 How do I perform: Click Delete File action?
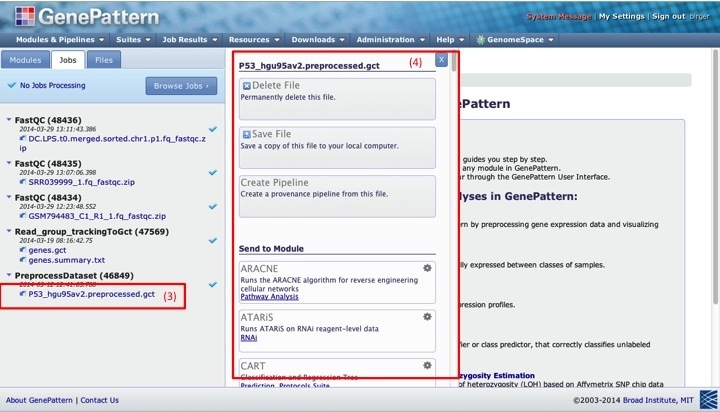[337, 99]
